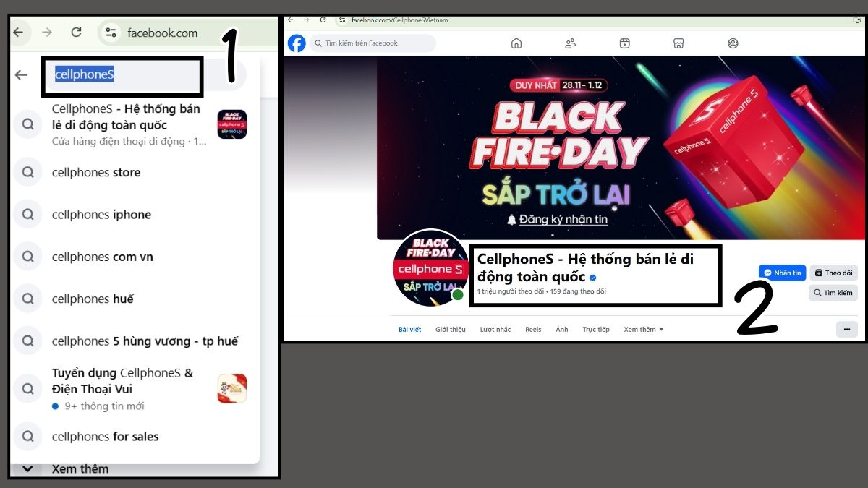Expand the 'Xem thêm' dropdown in page tabs
This screenshot has width=868, height=488.
click(x=644, y=330)
